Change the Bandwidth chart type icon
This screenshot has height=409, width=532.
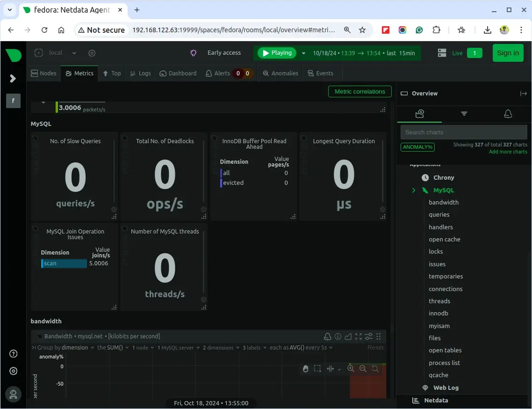pyautogui.click(x=348, y=336)
